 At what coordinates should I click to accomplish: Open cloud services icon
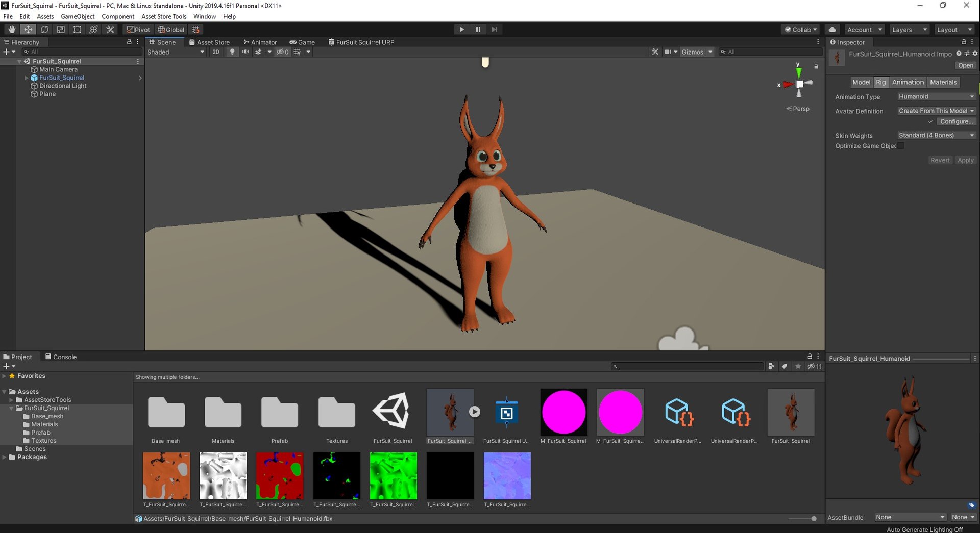click(832, 30)
